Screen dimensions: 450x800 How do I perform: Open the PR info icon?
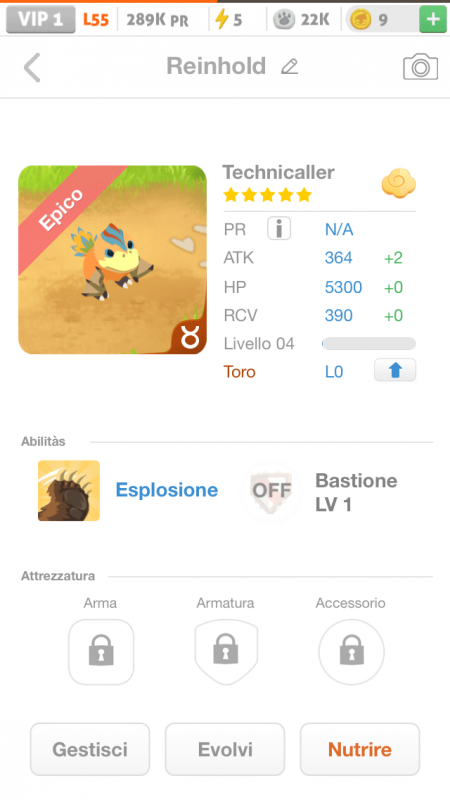point(279,229)
